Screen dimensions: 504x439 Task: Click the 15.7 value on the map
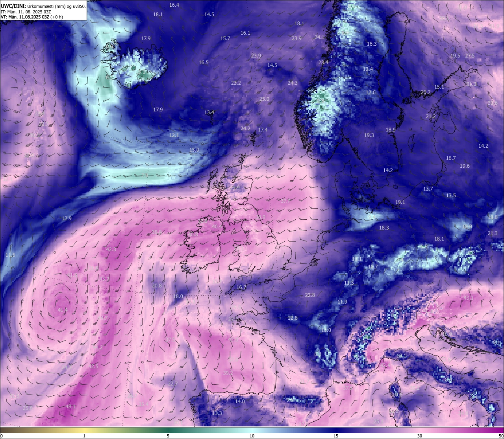225,38
